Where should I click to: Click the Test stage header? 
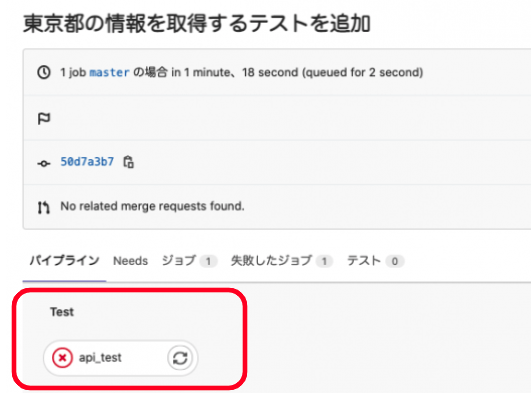pos(62,312)
